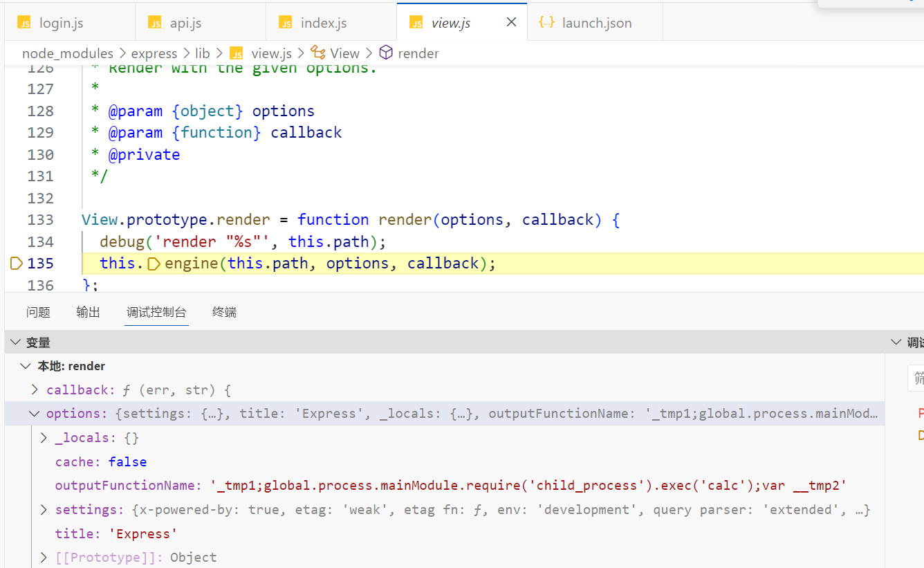
Task: Click '@private' on line 130
Action: 144,154
